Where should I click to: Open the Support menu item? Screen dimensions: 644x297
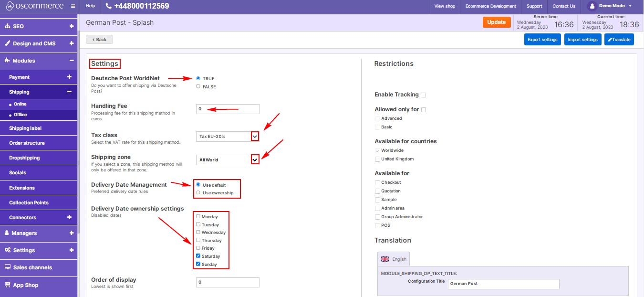(534, 6)
